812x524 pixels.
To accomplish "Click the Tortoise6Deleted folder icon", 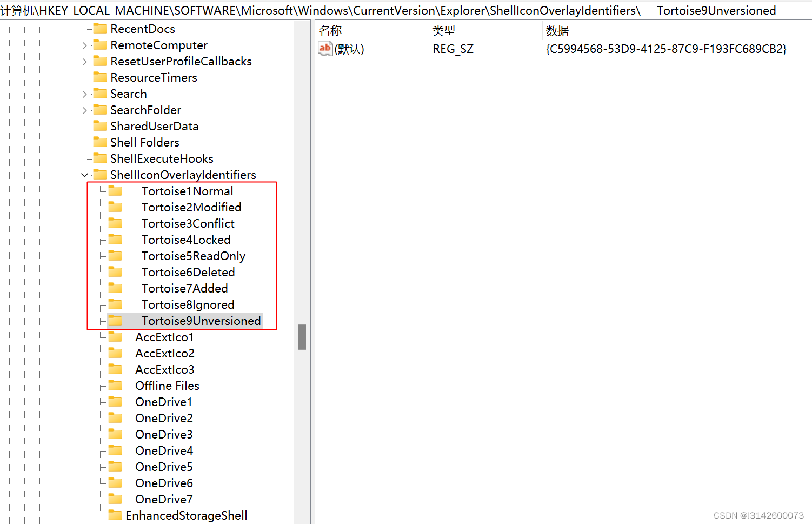I will tap(115, 271).
